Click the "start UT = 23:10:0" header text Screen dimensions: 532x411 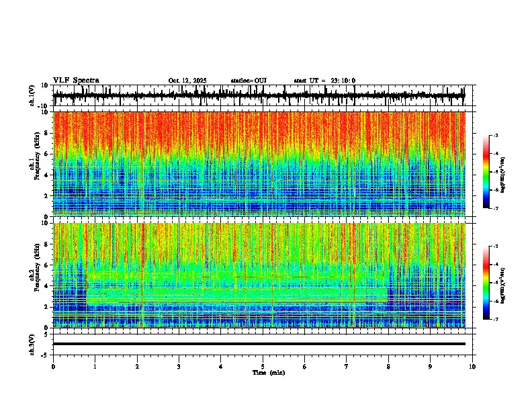(x=324, y=81)
